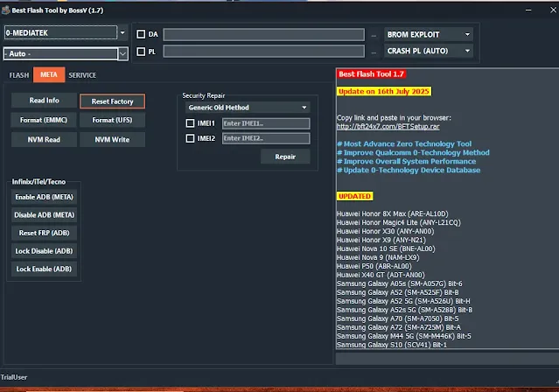The height and width of the screenshot is (392, 559).
Task: Click 'Huawei P50 (ABR-AL00)' entry
Action: click(x=374, y=267)
